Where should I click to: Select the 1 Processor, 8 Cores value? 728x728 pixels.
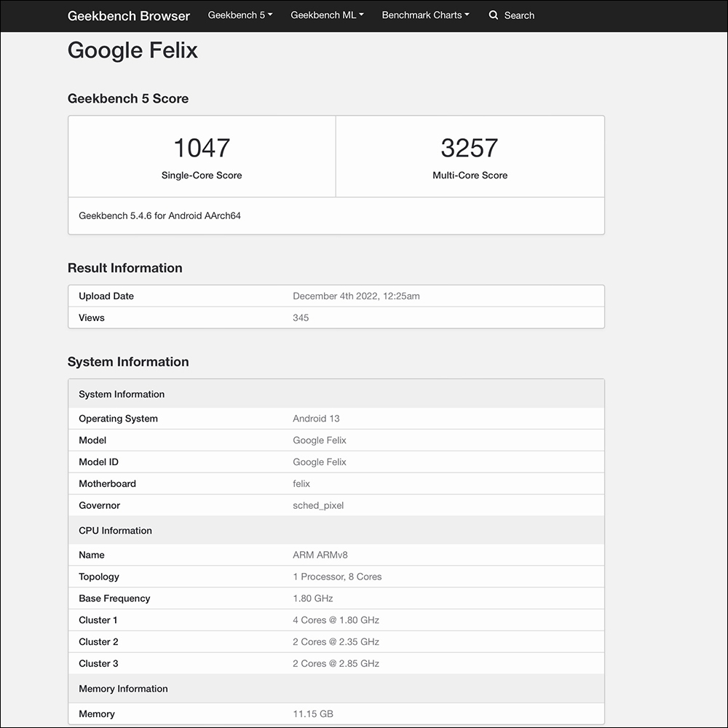click(x=337, y=577)
